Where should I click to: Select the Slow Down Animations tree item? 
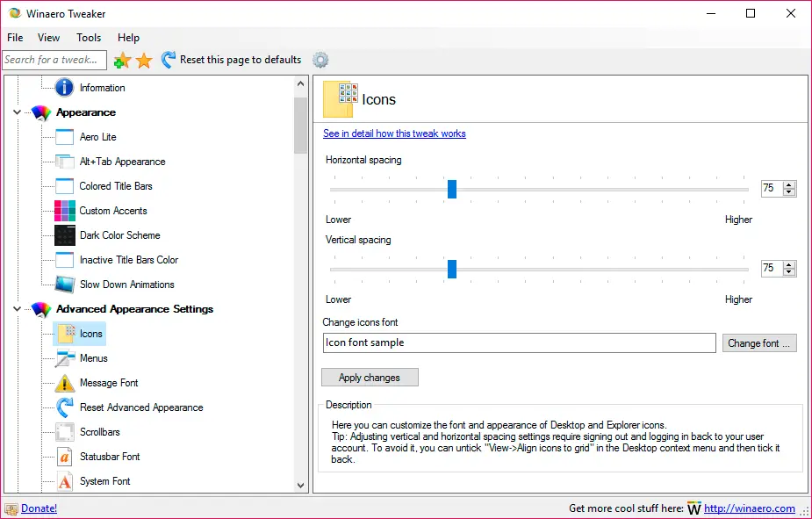[x=127, y=285]
